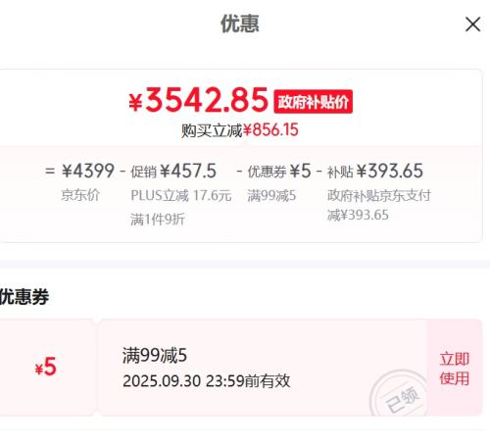Select the 购买立减¥856.15 text

click(240, 130)
